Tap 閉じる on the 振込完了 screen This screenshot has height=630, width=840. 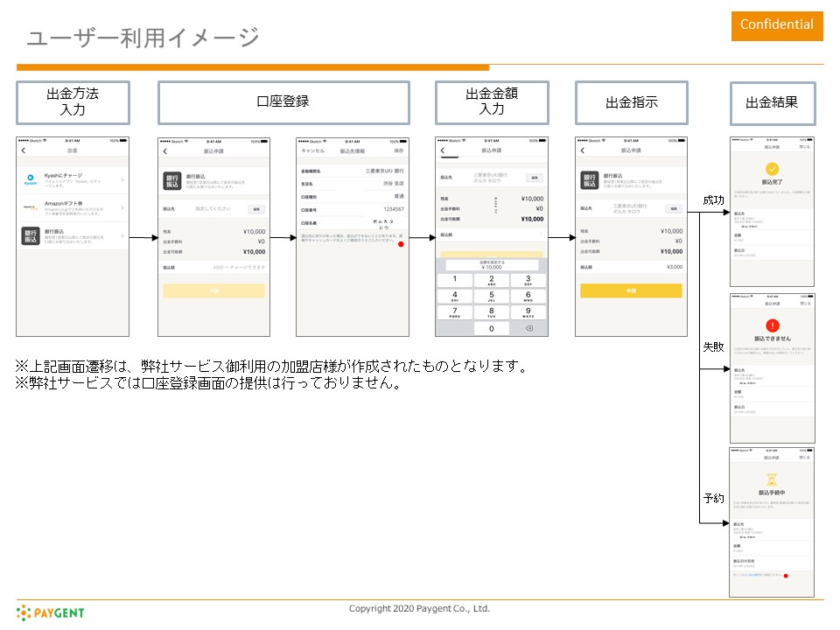click(805, 148)
